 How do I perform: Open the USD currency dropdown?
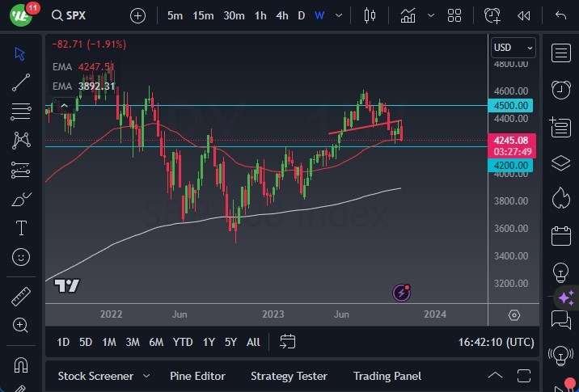[x=513, y=48]
